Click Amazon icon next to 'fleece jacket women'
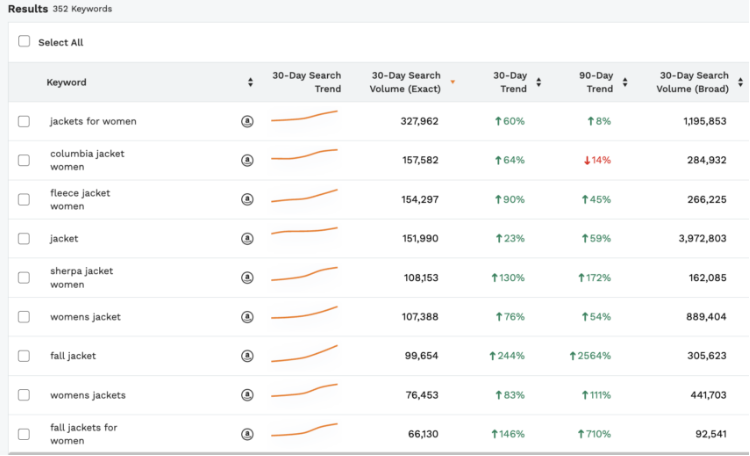The image size is (750, 456). tap(247, 199)
